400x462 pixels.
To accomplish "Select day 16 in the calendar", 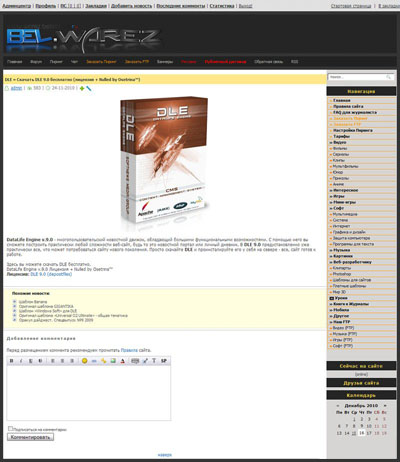I will (x=362, y=433).
